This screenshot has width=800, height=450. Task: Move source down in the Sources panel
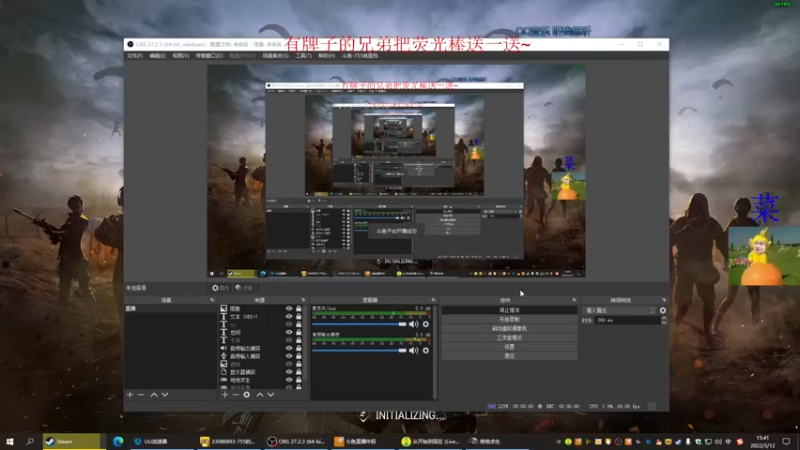(x=271, y=394)
